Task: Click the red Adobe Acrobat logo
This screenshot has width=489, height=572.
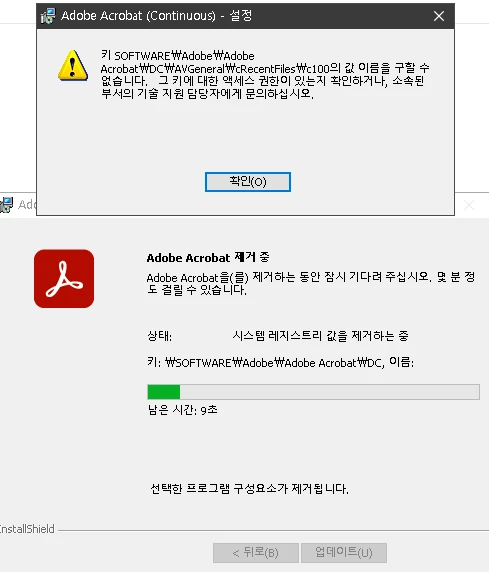Action: (x=64, y=279)
